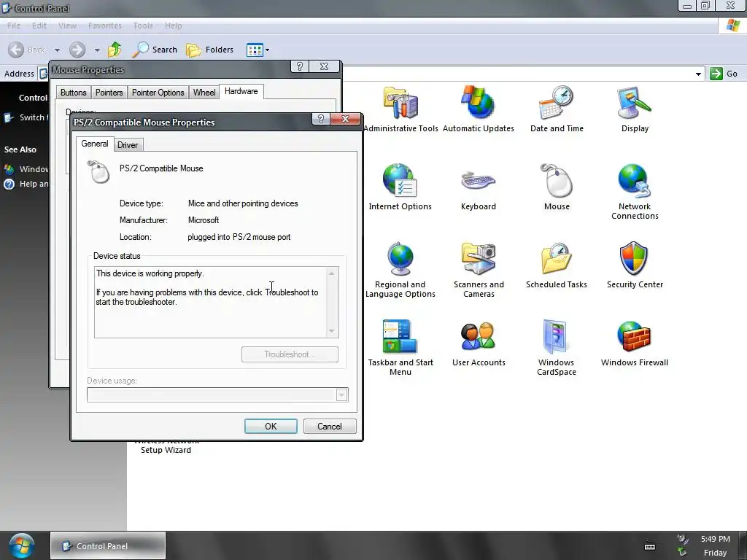
Task: Switch to Pointers tab in Mouse Properties
Action: pos(109,93)
